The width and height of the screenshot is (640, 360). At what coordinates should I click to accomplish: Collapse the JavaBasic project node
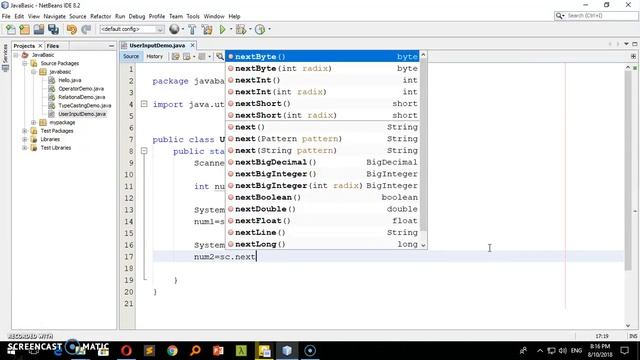point(16,55)
